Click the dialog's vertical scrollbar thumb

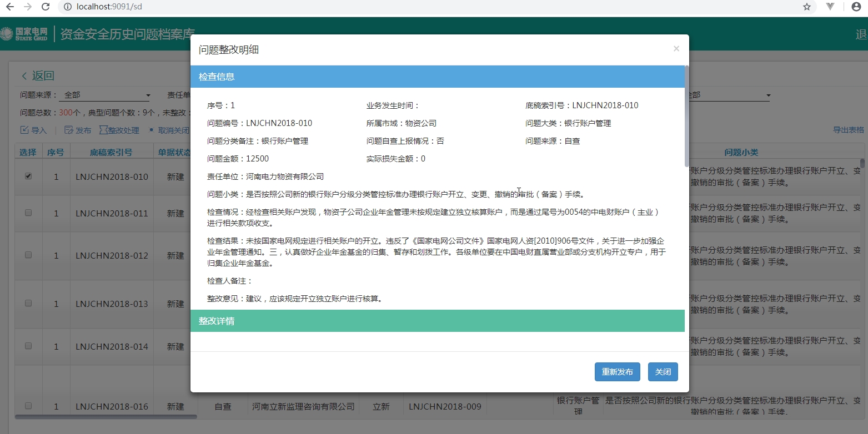coord(686,117)
